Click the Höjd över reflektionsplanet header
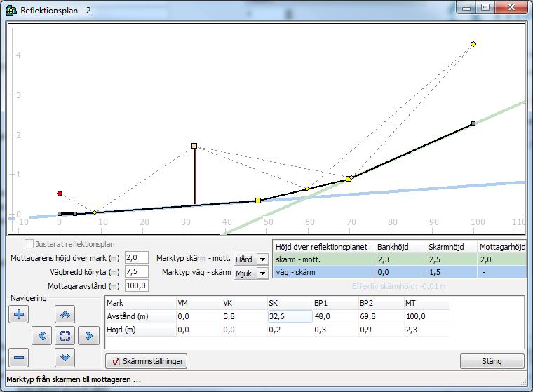The image size is (533, 392). (323, 247)
